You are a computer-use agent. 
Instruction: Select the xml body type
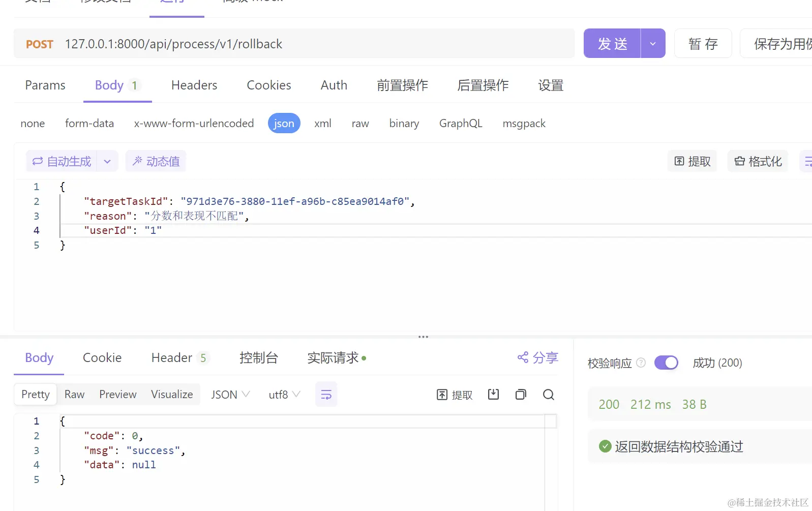tap(323, 124)
